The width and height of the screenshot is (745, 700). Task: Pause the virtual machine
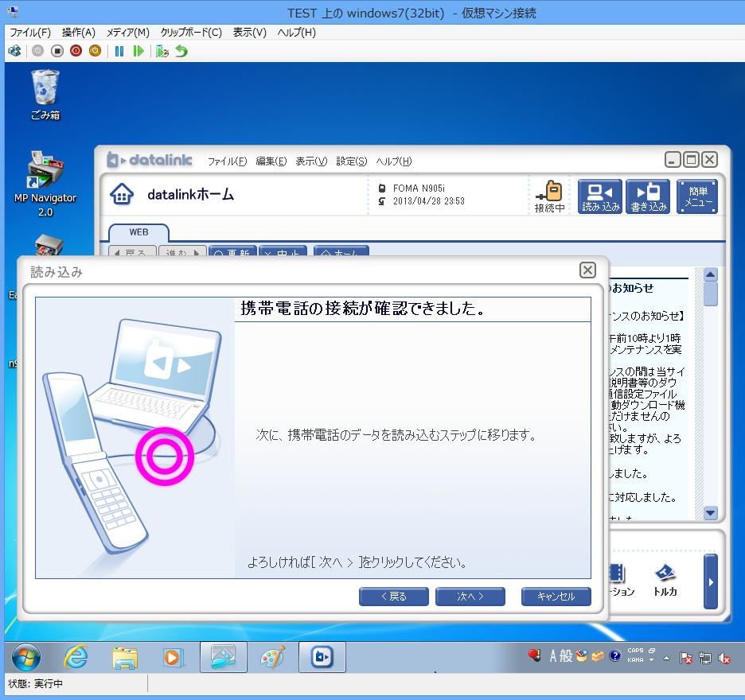(119, 51)
